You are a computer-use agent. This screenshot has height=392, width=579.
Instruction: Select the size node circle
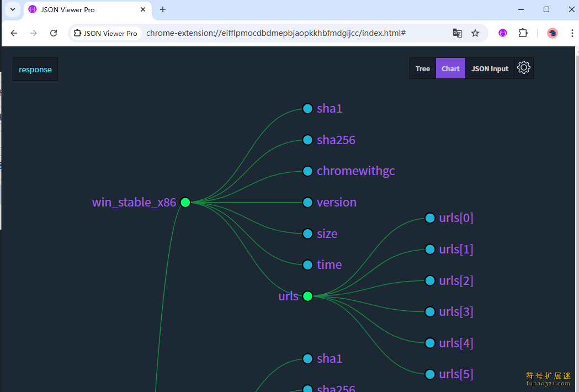307,234
